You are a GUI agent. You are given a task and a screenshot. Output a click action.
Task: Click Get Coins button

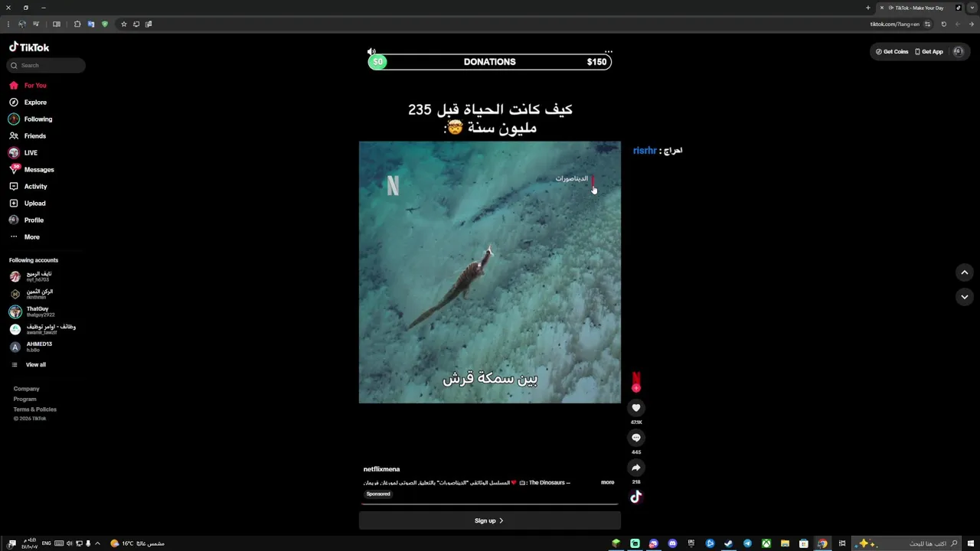(892, 51)
